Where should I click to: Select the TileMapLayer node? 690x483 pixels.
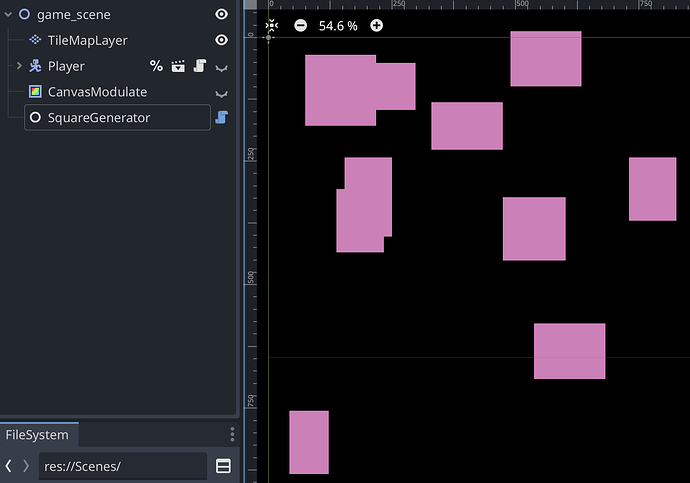pyautogui.click(x=88, y=40)
